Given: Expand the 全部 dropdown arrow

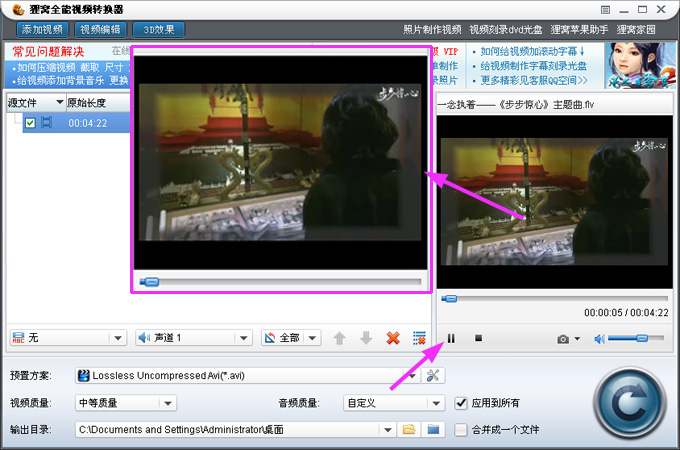Looking at the screenshot, I should (x=312, y=338).
